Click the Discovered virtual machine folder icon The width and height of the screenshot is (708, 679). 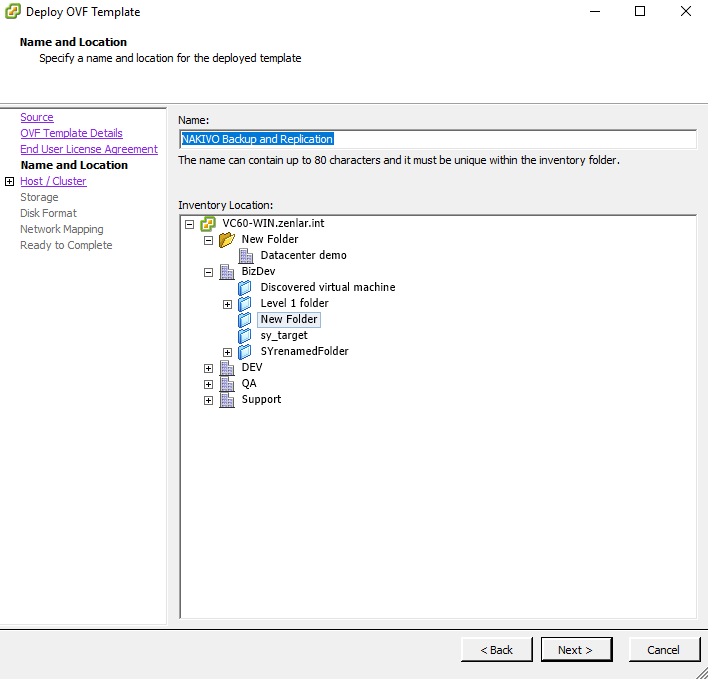point(245,288)
